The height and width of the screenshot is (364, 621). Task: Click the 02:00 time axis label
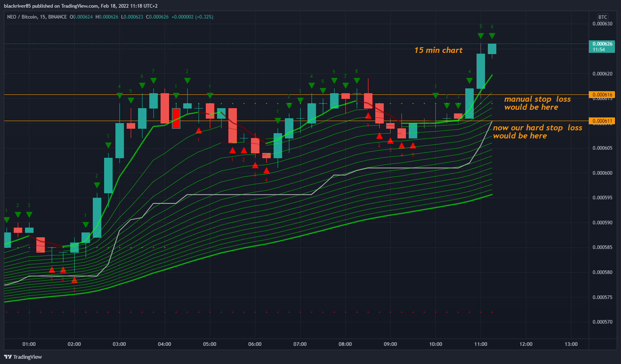point(74,344)
